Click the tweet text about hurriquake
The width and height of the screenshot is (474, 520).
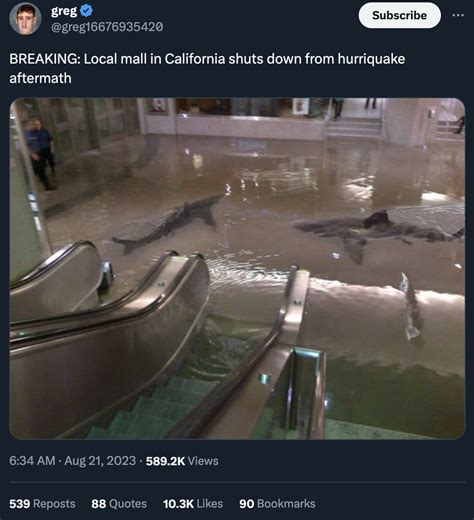point(207,68)
